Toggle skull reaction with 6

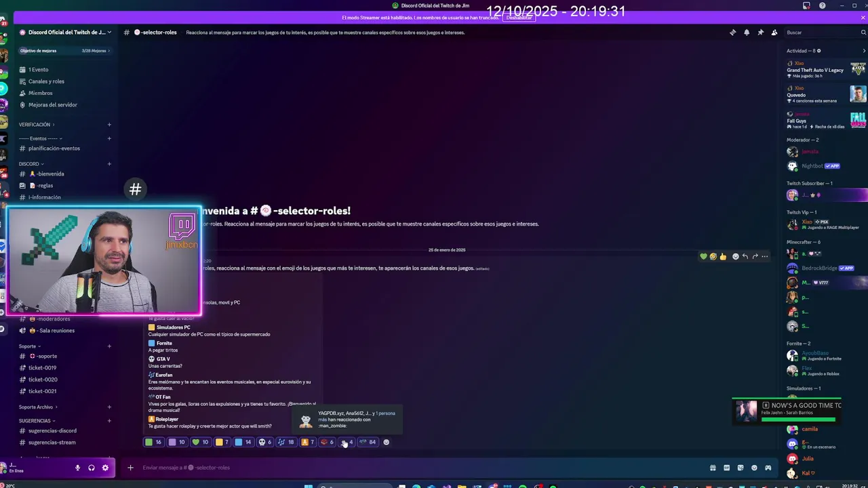click(x=265, y=442)
